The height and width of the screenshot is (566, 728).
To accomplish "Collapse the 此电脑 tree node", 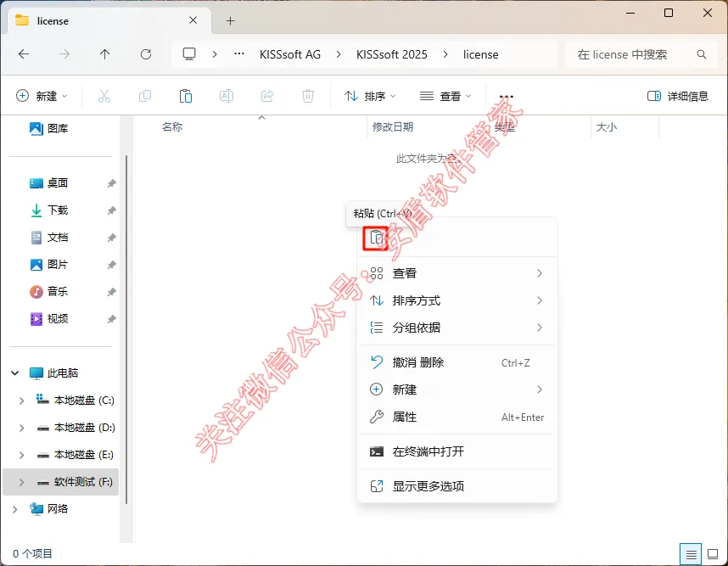I will pyautogui.click(x=15, y=373).
